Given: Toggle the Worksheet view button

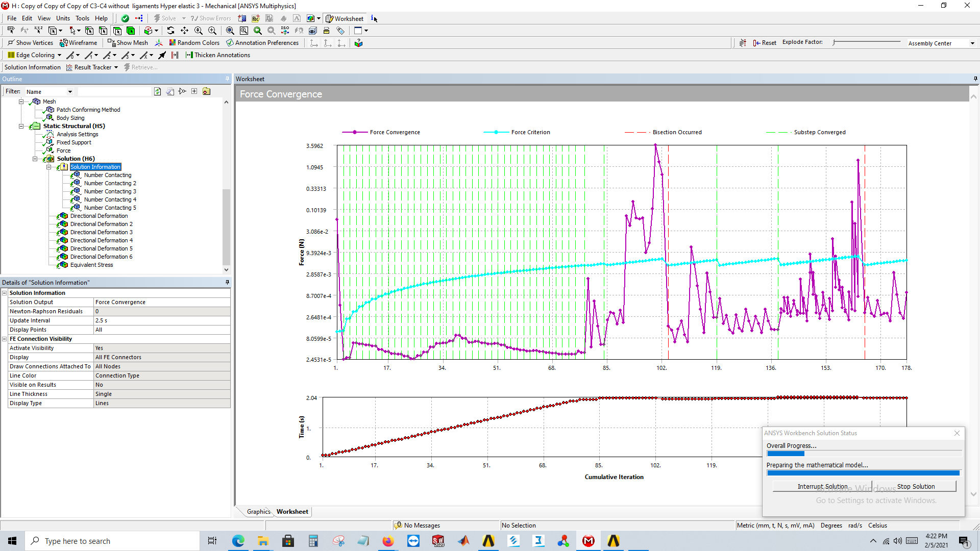Looking at the screenshot, I should point(345,18).
